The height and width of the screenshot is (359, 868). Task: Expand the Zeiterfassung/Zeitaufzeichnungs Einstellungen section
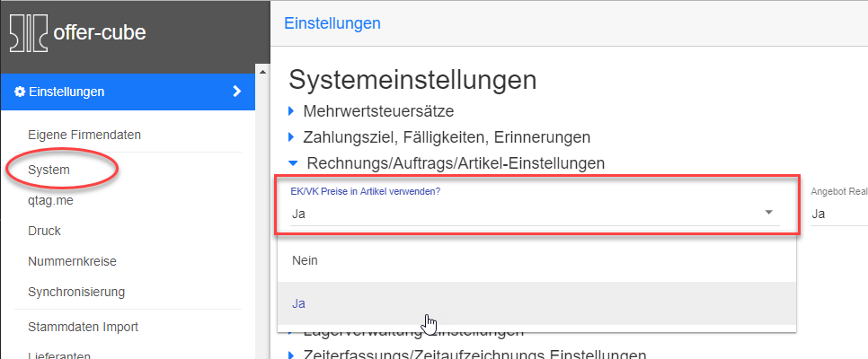coord(474,355)
